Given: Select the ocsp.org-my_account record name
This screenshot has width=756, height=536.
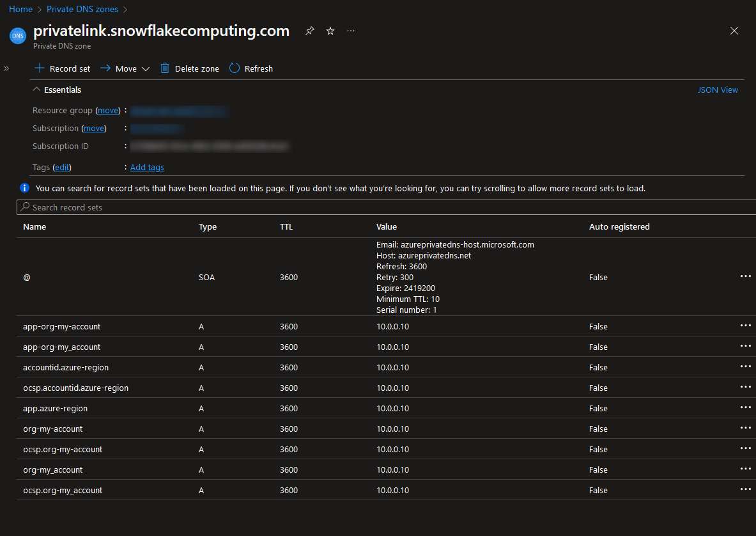Looking at the screenshot, I should click(x=63, y=490).
